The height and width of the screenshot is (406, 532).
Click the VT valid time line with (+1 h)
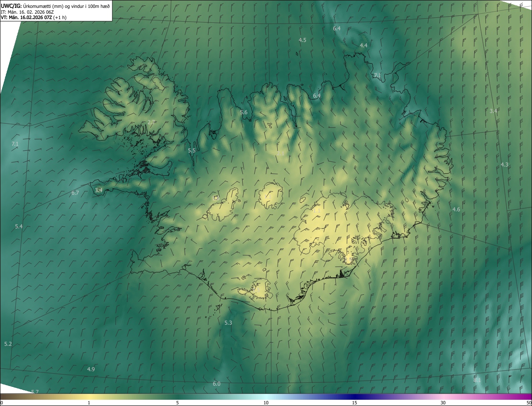coord(34,17)
